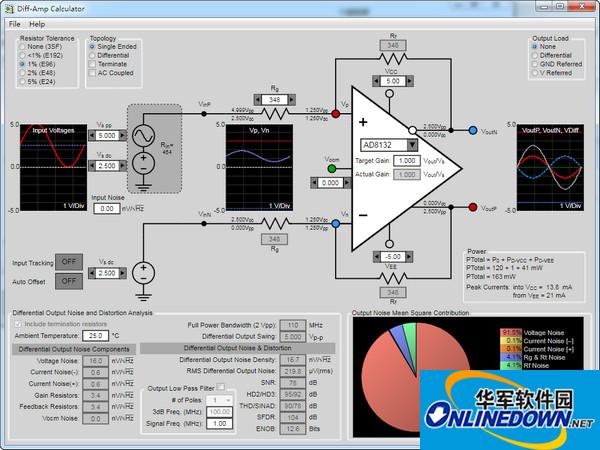Image resolution: width=600 pixels, height=450 pixels.
Task: Decrease the Vcc supply value
Action: pyautogui.click(x=376, y=81)
